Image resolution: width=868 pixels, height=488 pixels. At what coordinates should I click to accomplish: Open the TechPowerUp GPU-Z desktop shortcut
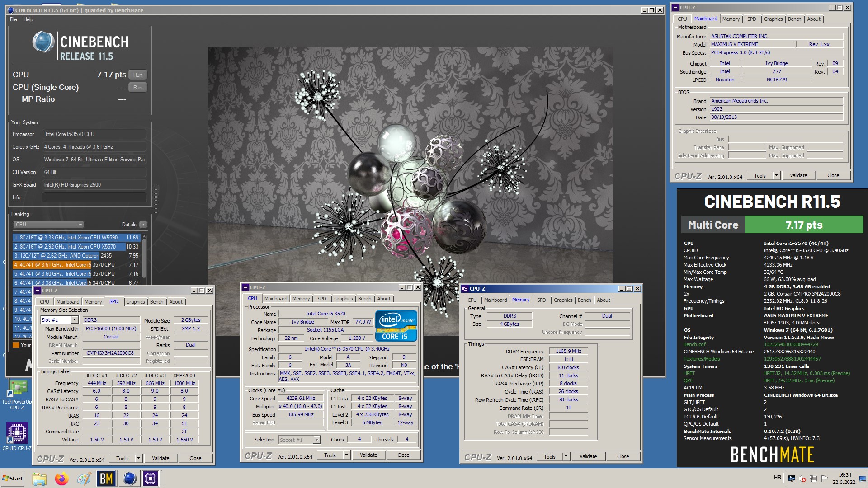click(x=17, y=395)
